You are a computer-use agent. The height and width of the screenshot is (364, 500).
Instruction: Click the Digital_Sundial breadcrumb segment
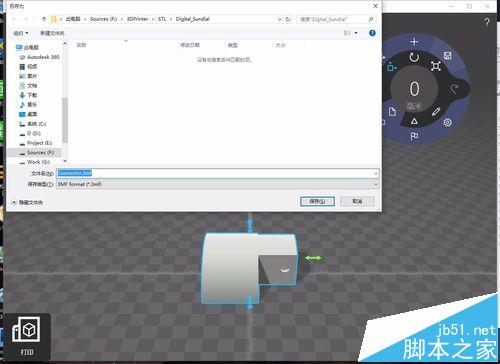(x=193, y=19)
